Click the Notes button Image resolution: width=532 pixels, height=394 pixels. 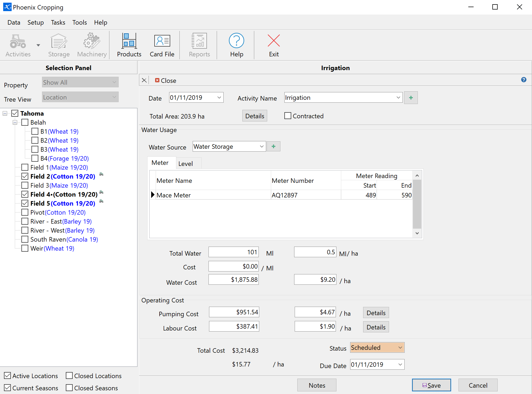point(317,385)
